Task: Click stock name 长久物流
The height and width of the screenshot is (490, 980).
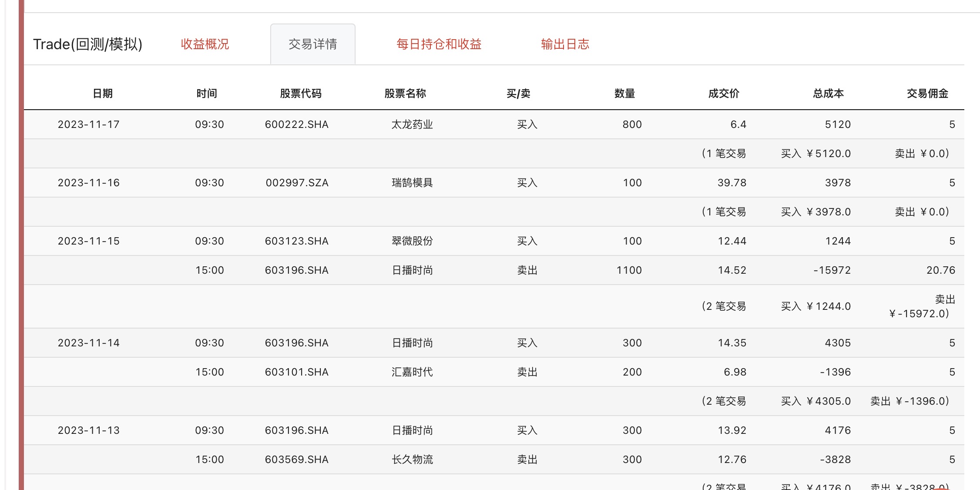Action: pyautogui.click(x=412, y=460)
